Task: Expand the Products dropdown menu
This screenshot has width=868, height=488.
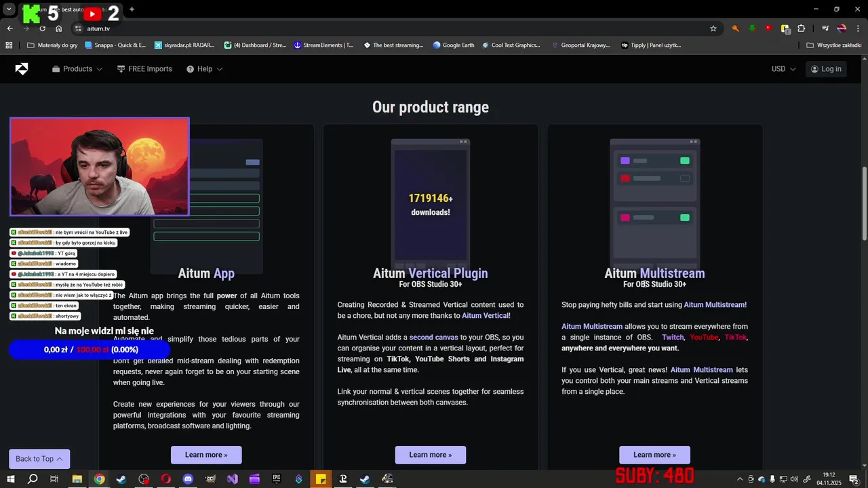Action: 77,69
